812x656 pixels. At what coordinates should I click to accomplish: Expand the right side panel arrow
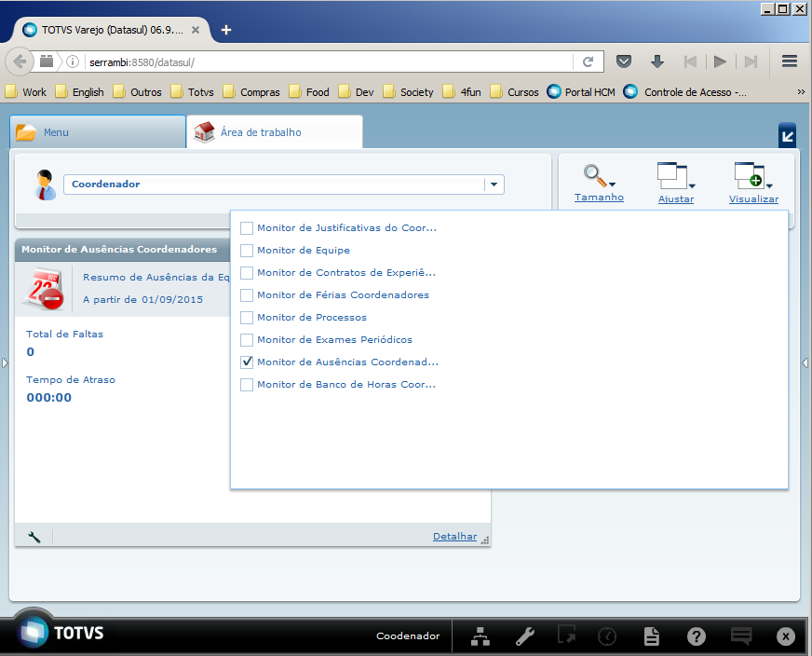[x=805, y=362]
